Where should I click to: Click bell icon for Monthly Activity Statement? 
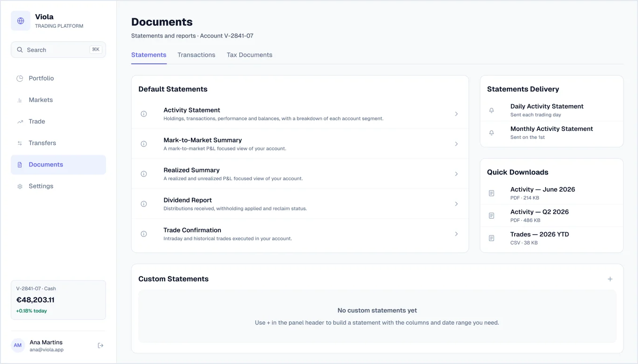pyautogui.click(x=492, y=133)
